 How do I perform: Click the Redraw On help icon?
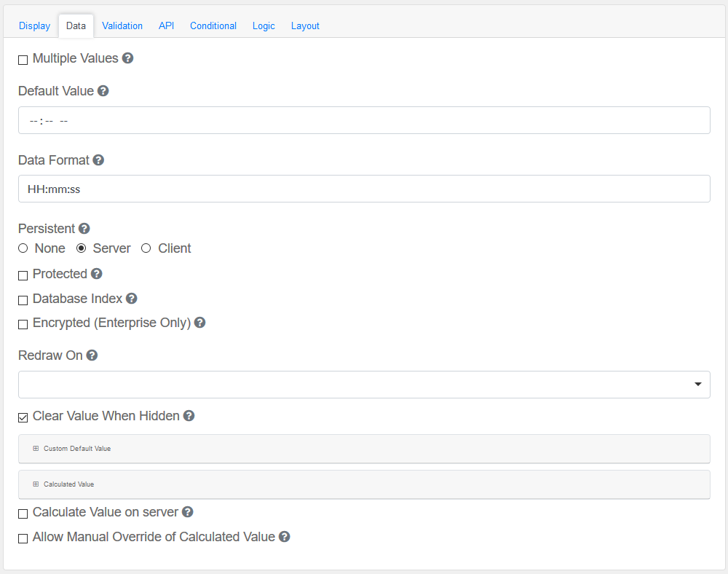tap(92, 355)
